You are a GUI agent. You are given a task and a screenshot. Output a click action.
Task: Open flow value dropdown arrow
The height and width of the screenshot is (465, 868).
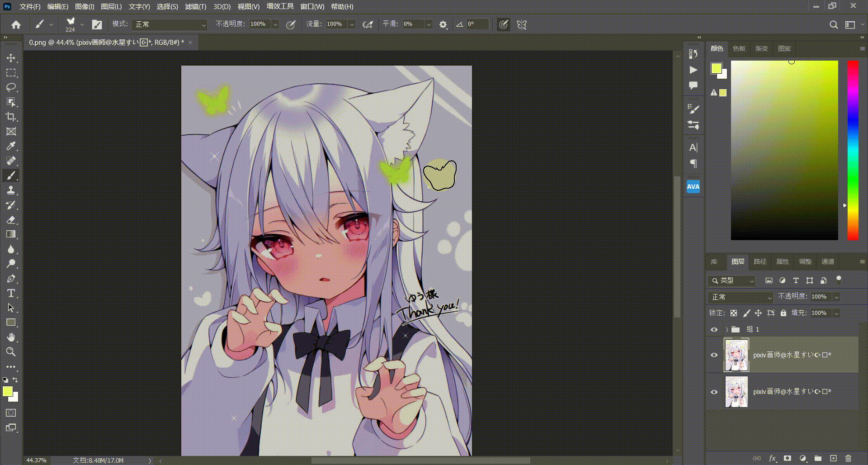tap(352, 24)
